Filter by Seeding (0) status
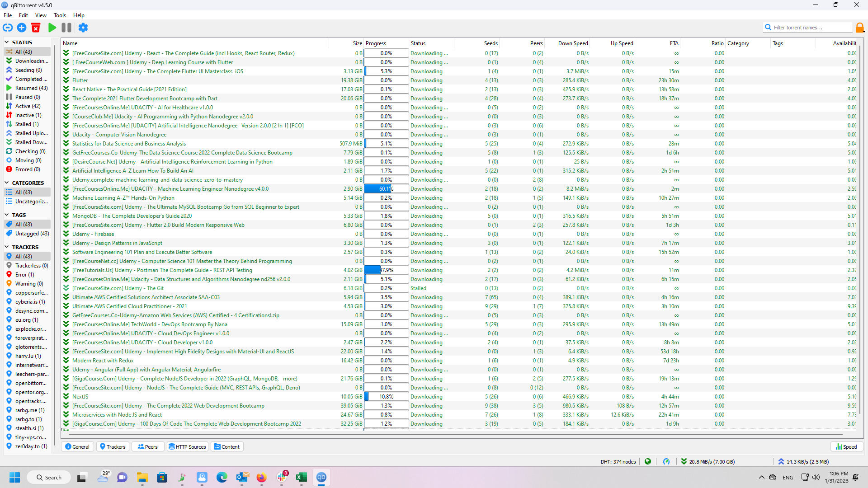This screenshot has height=488, width=868. click(x=28, y=70)
